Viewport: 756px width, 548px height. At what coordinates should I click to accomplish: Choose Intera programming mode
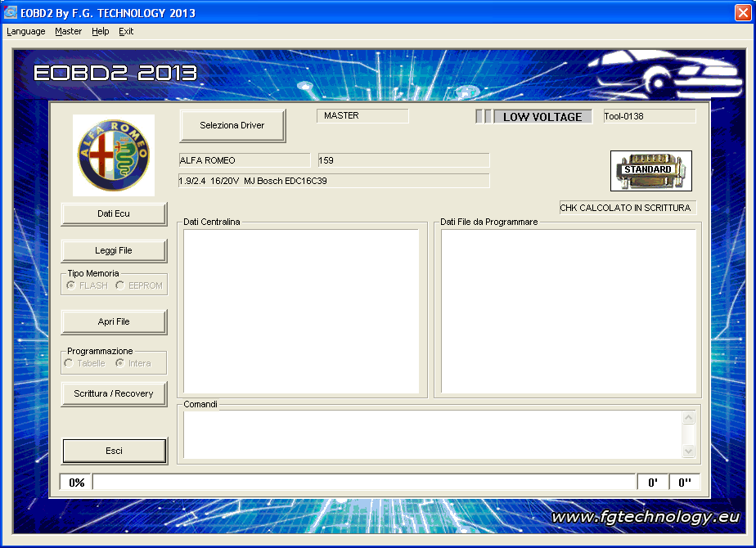pyautogui.click(x=120, y=363)
